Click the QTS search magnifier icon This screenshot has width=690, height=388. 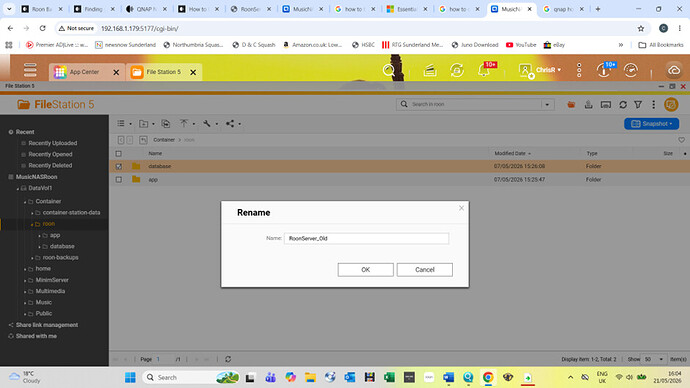[x=389, y=70]
